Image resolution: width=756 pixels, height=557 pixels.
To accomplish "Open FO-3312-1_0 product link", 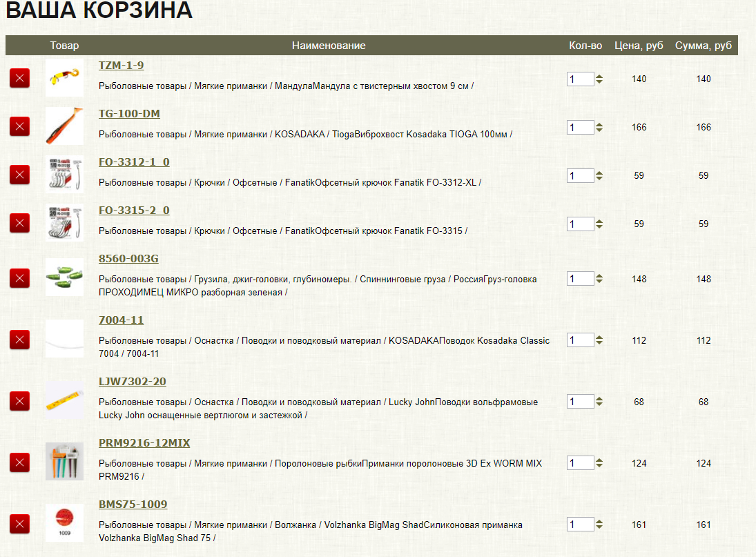I will click(134, 162).
